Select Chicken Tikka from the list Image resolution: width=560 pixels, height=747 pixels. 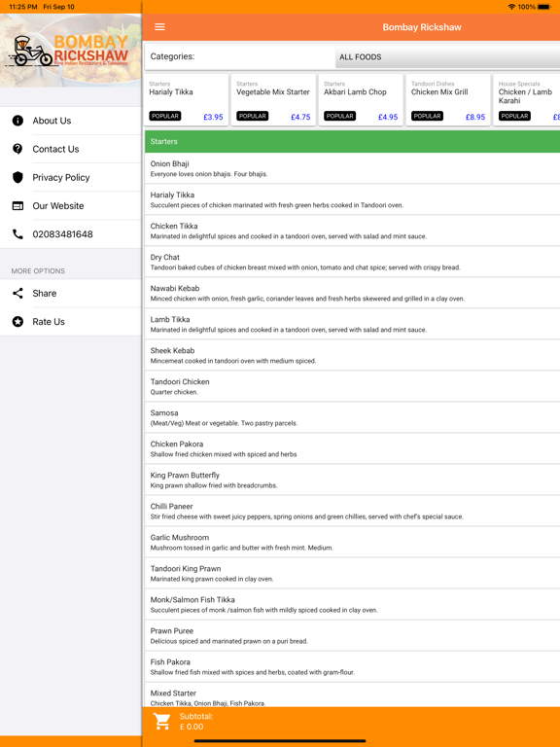click(352, 231)
